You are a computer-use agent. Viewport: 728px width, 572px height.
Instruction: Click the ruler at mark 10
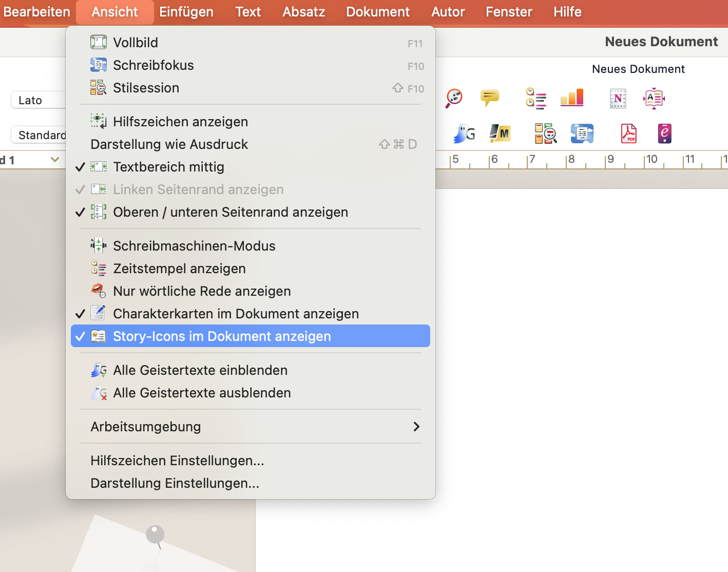[x=651, y=159]
